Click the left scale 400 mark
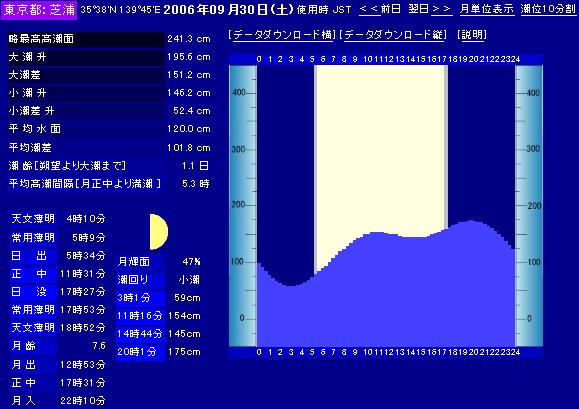Viewport: 579px width, 409px height. [239, 92]
